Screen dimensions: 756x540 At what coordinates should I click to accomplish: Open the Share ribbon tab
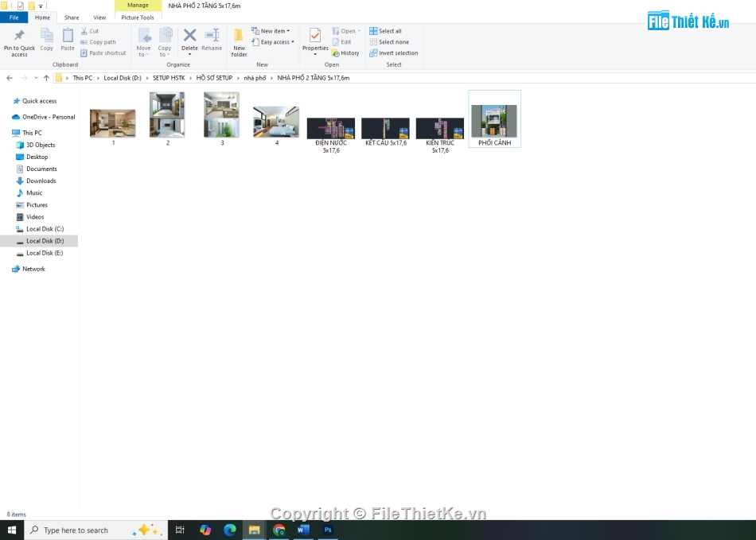[x=72, y=17]
